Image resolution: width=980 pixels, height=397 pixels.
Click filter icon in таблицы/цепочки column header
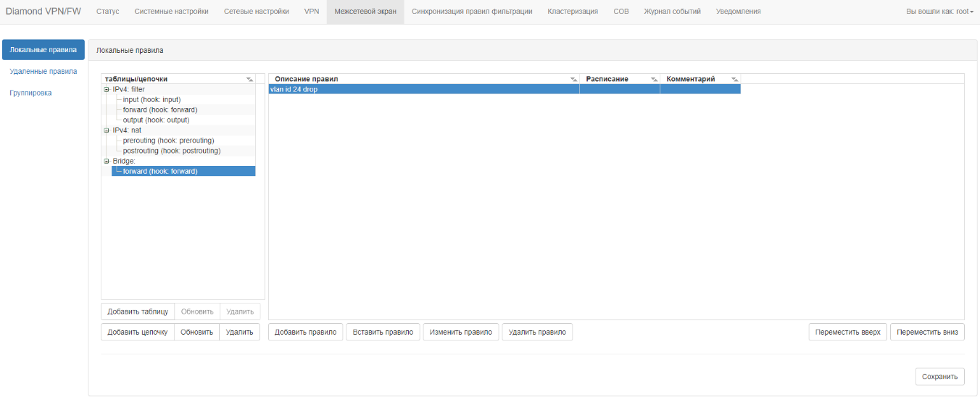point(249,79)
